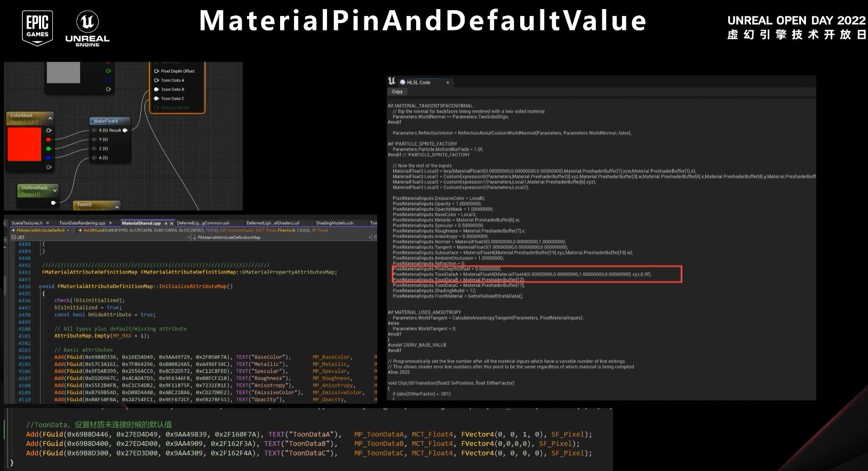Click the MakeFloat4 Z (S) input pin
This screenshot has width=868, height=471.
click(94, 148)
